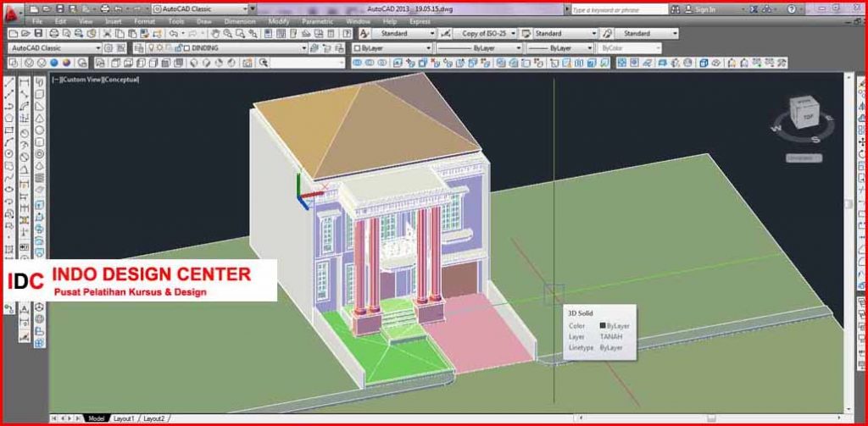Apply the Conceptual visual style icon
The height and width of the screenshot is (426, 868).
click(66, 63)
